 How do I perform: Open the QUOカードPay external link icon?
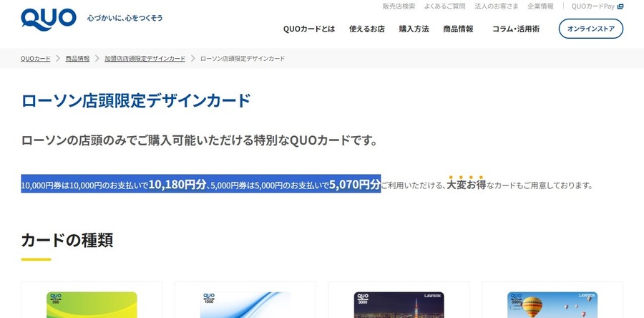point(620,6)
